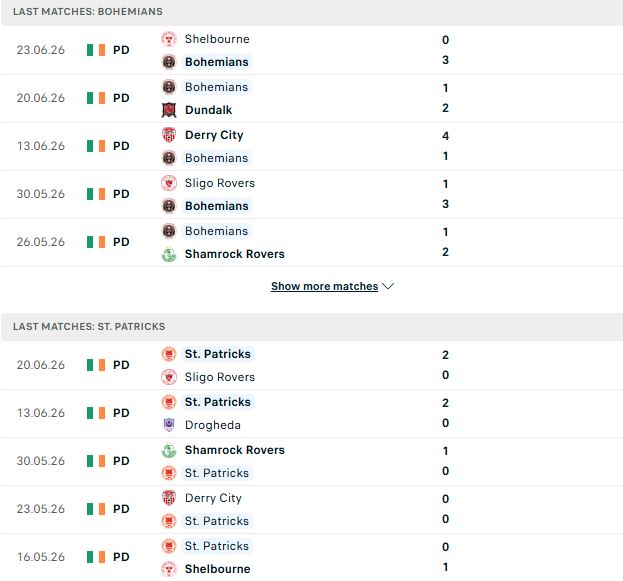
Task: Click the Ireland flag icon on the 23.06.26 row
Action: point(96,50)
